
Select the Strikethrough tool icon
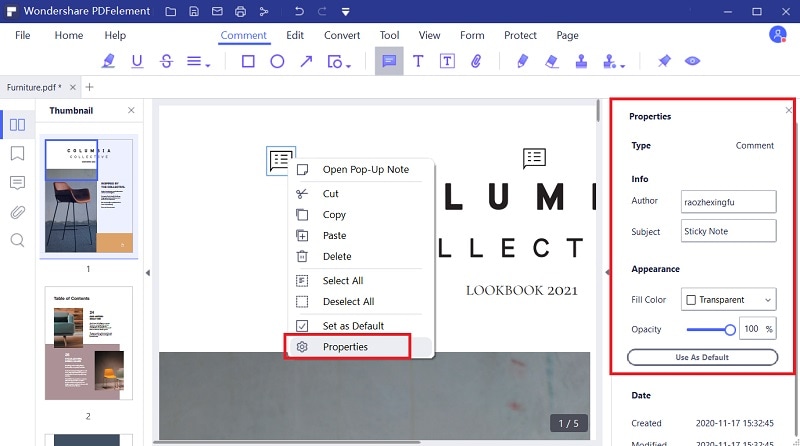pyautogui.click(x=166, y=61)
